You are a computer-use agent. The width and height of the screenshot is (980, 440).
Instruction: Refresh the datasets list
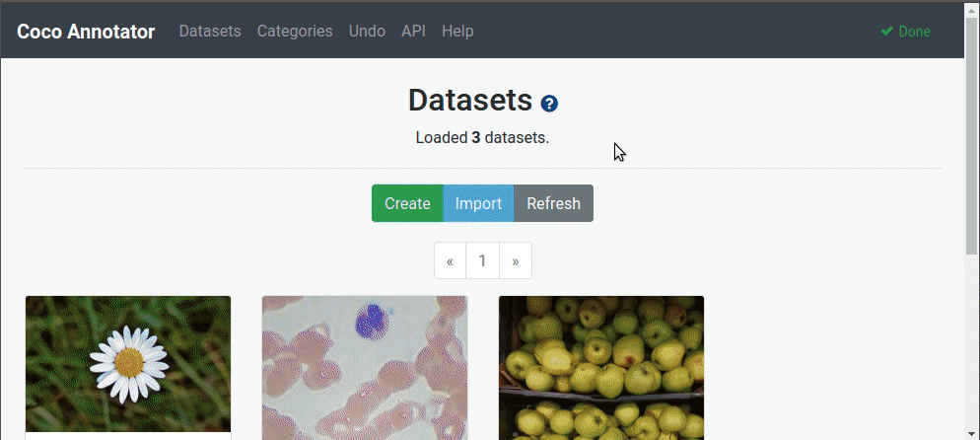[x=553, y=203]
